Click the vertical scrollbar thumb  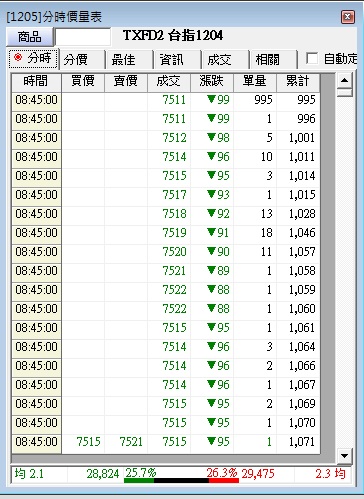point(345,92)
